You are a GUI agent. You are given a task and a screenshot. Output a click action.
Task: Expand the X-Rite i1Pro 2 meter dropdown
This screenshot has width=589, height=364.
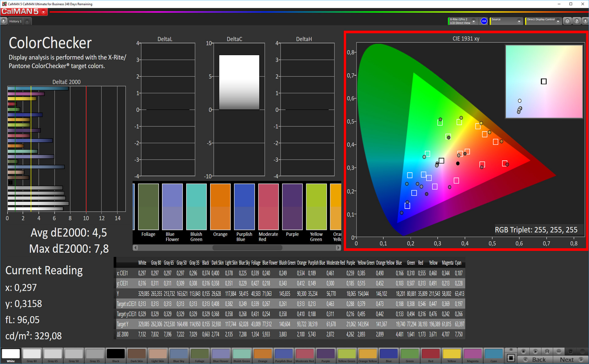click(474, 21)
